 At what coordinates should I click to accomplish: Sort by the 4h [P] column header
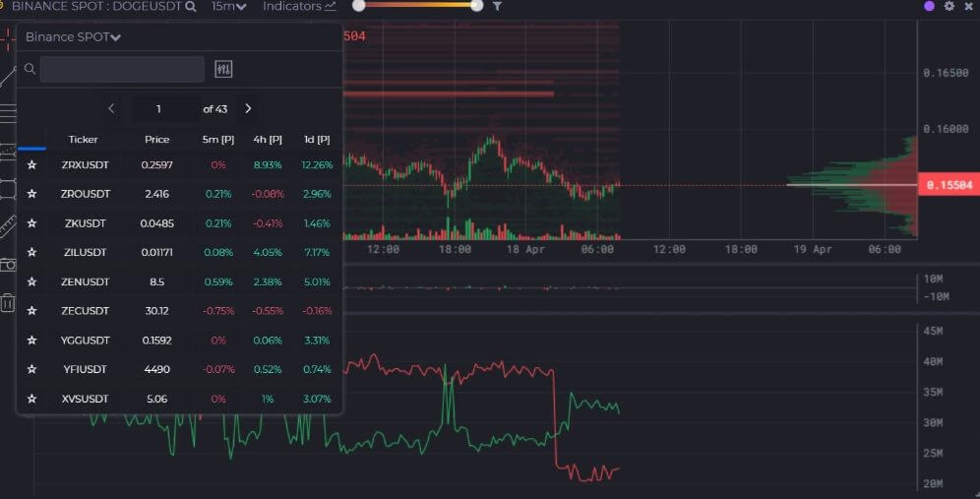[x=268, y=140]
